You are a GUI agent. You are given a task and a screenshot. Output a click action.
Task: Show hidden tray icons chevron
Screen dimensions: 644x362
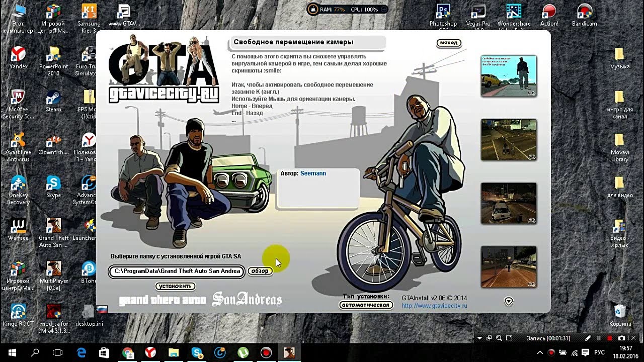540,352
